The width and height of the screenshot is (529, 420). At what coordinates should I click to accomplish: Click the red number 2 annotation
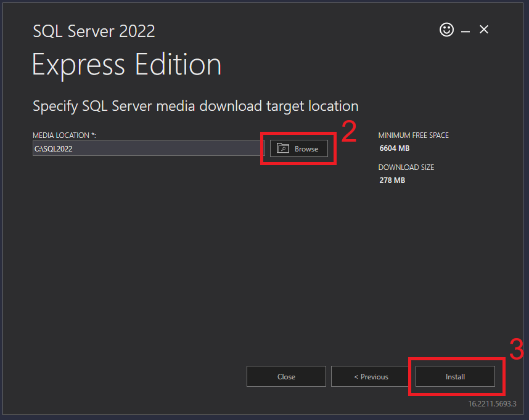349,132
